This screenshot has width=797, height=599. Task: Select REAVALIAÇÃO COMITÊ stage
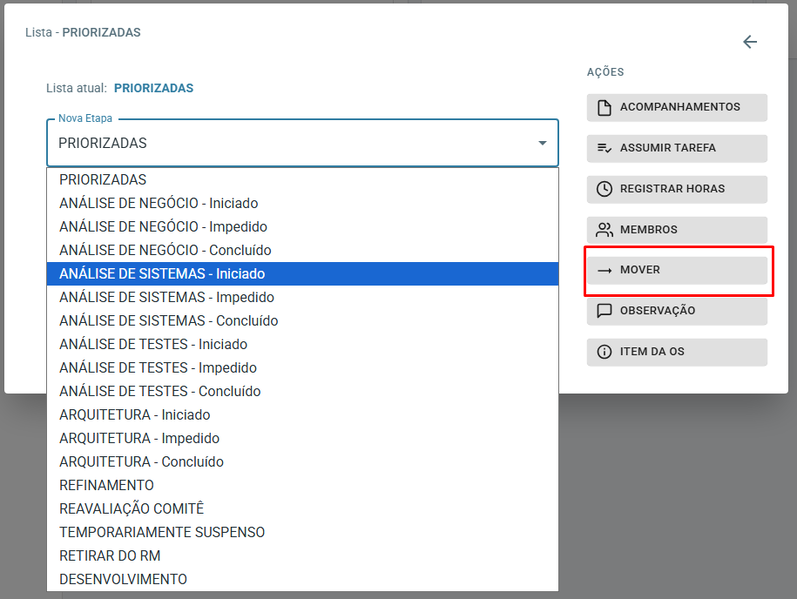tap(302, 509)
